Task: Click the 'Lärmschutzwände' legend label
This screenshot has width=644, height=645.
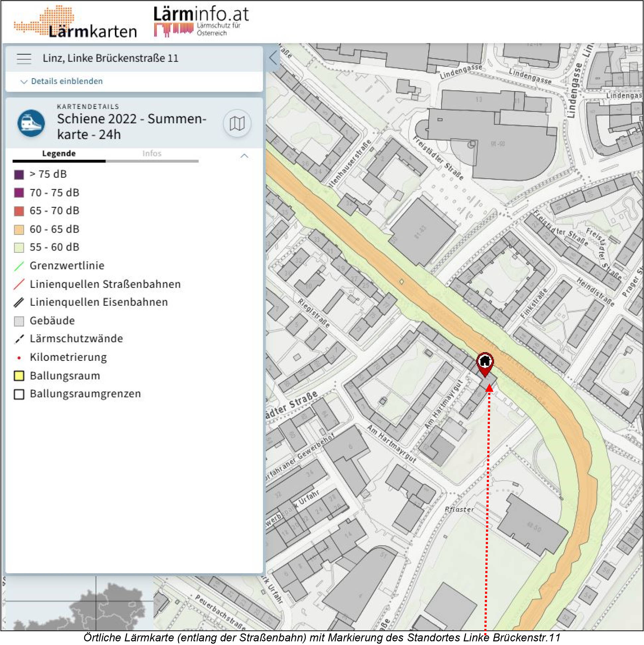Action: pos(77,339)
